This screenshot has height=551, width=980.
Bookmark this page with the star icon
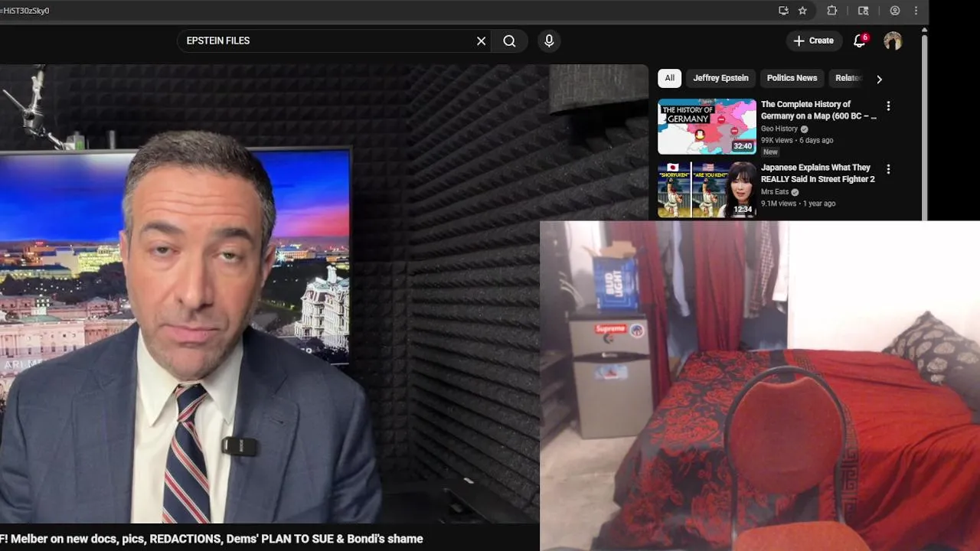coord(802,11)
